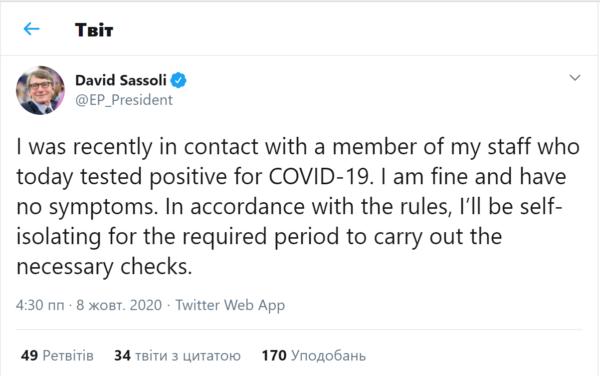Expand the tweet options chevron menu
600x376 pixels.
pos(575,78)
